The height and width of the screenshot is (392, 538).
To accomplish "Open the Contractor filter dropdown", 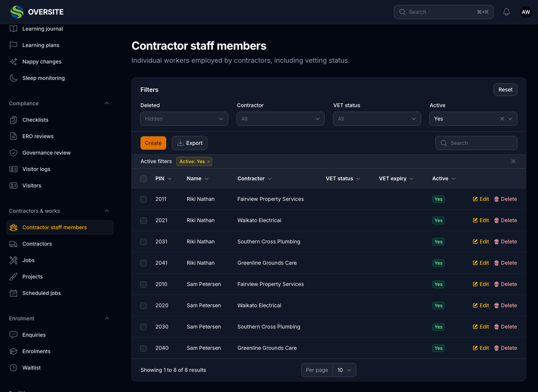I will [281, 119].
